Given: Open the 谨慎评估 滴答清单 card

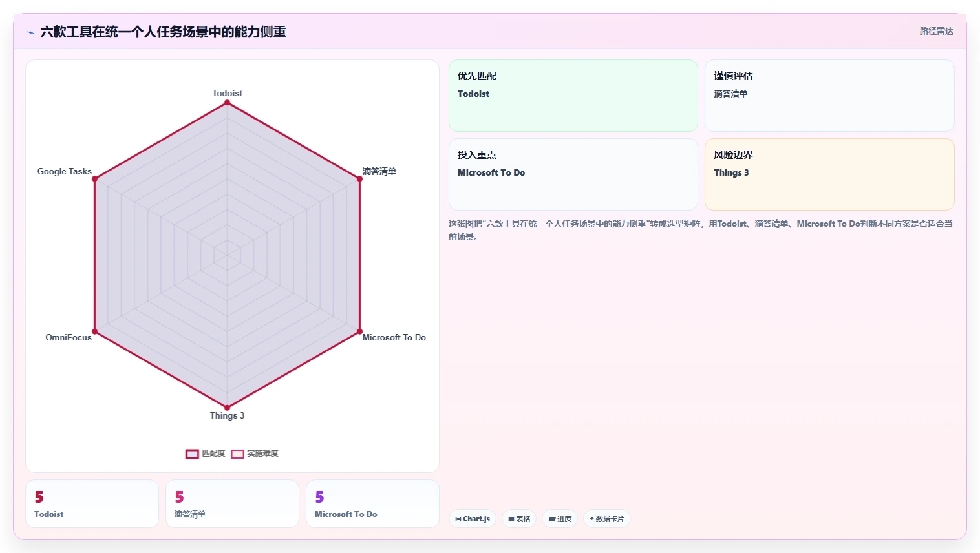Looking at the screenshot, I should pyautogui.click(x=829, y=96).
